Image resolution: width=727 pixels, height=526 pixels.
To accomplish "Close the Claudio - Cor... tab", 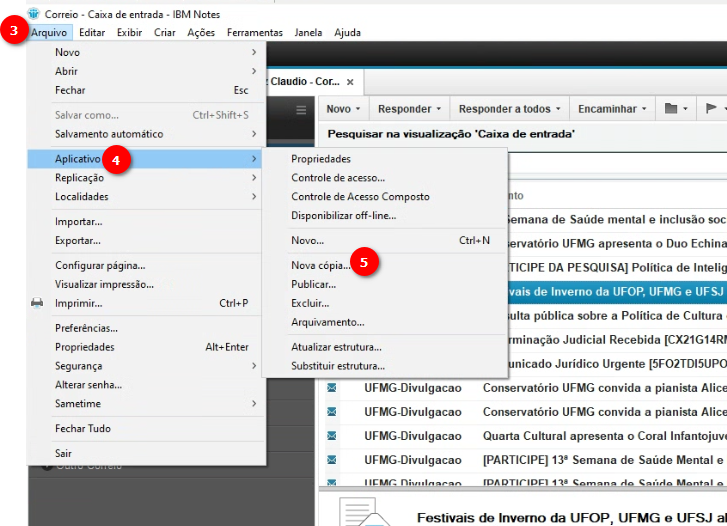I will [351, 82].
